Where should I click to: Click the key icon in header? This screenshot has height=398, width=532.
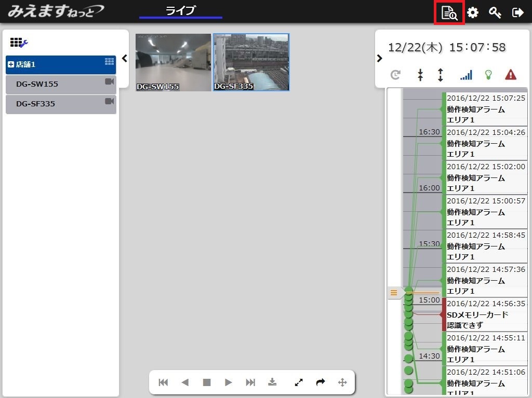click(495, 12)
